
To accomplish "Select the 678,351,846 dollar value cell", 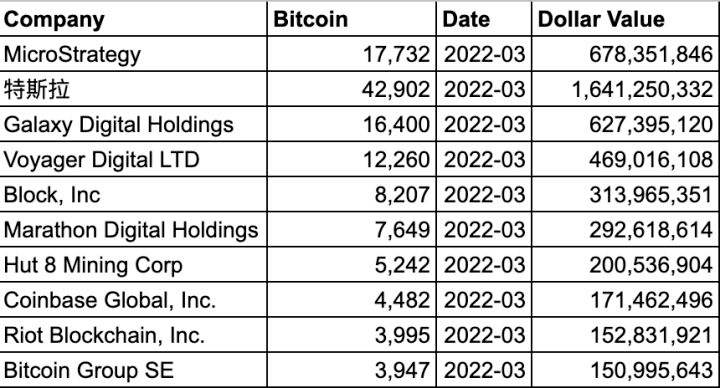I will [x=625, y=54].
